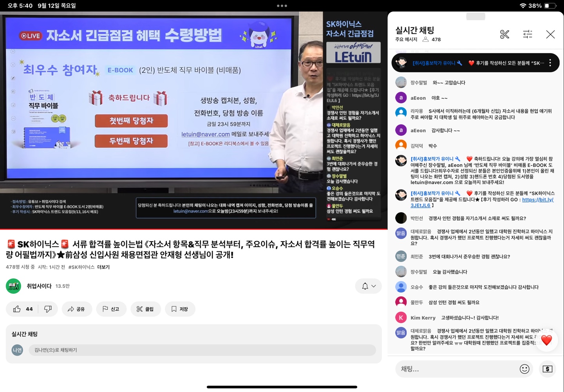Tap Kim Kerry message 고생하셨습니다

point(470,318)
